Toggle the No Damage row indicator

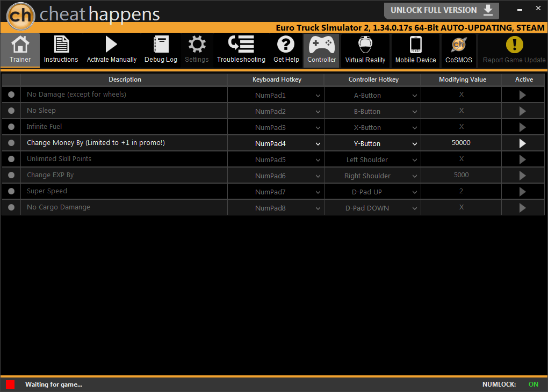click(11, 95)
